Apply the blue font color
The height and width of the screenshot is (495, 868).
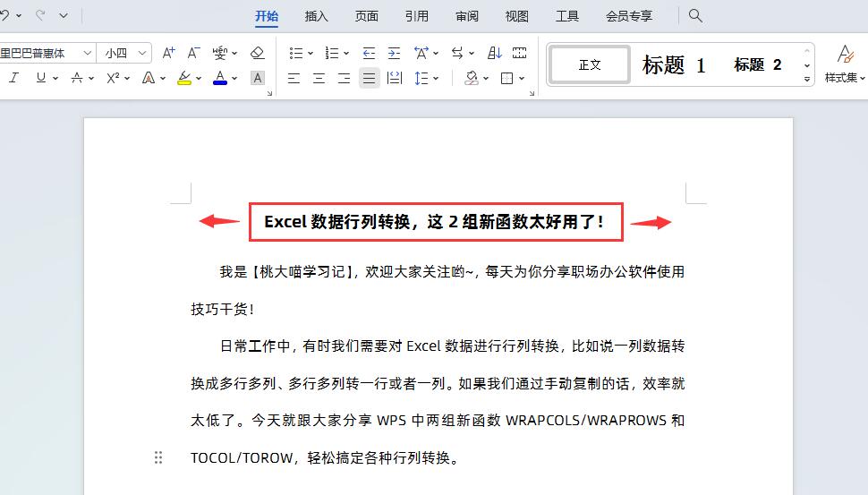[220, 78]
